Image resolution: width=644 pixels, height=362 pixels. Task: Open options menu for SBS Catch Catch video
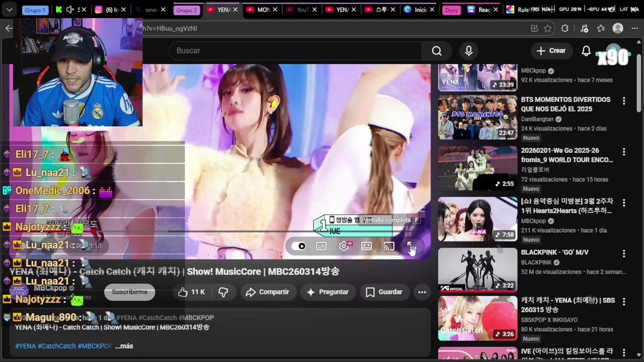click(624, 302)
